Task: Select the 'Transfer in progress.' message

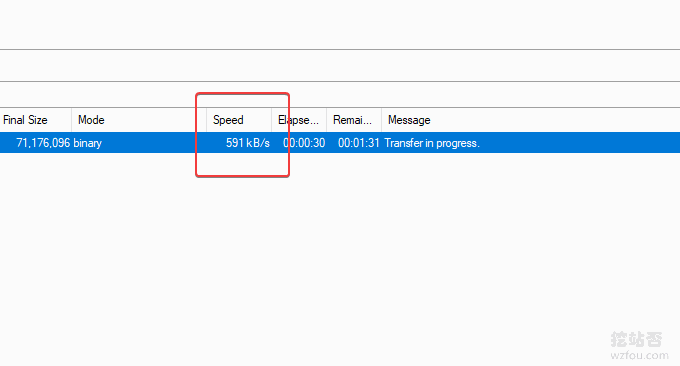Action: click(432, 143)
